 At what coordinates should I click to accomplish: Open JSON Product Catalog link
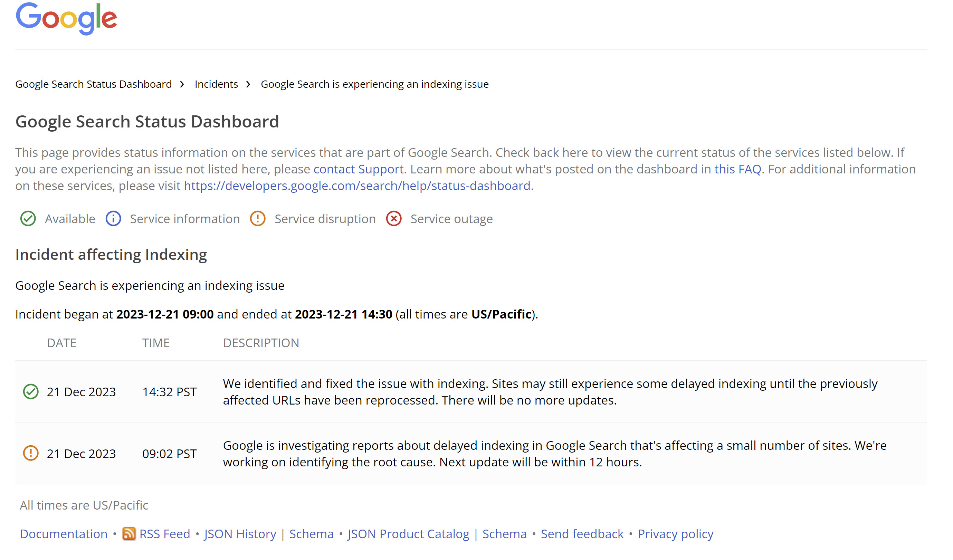pyautogui.click(x=408, y=534)
